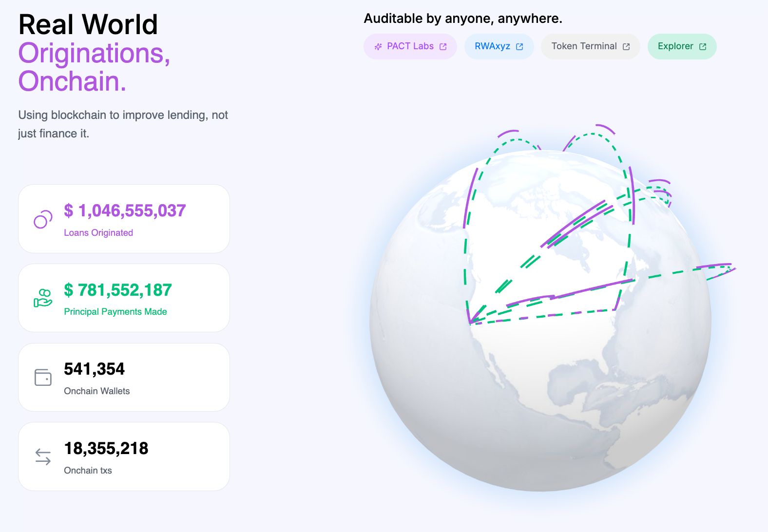Click the external-link icon beside Explorer
The height and width of the screenshot is (532, 768).
pyautogui.click(x=703, y=47)
